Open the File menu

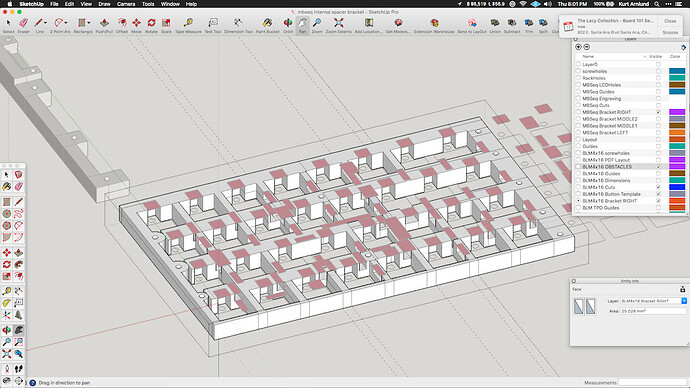point(54,4)
